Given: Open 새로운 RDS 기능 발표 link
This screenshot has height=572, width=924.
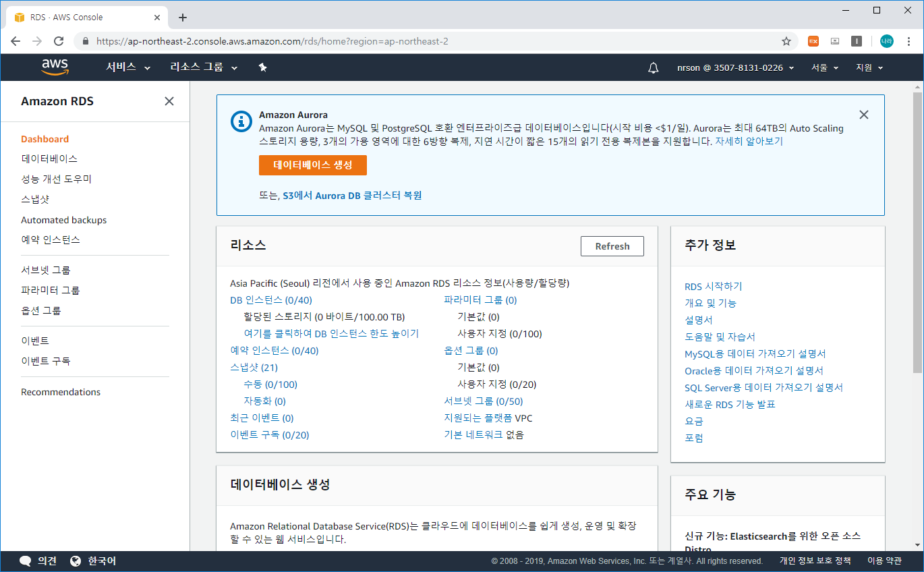Looking at the screenshot, I should [x=730, y=405].
